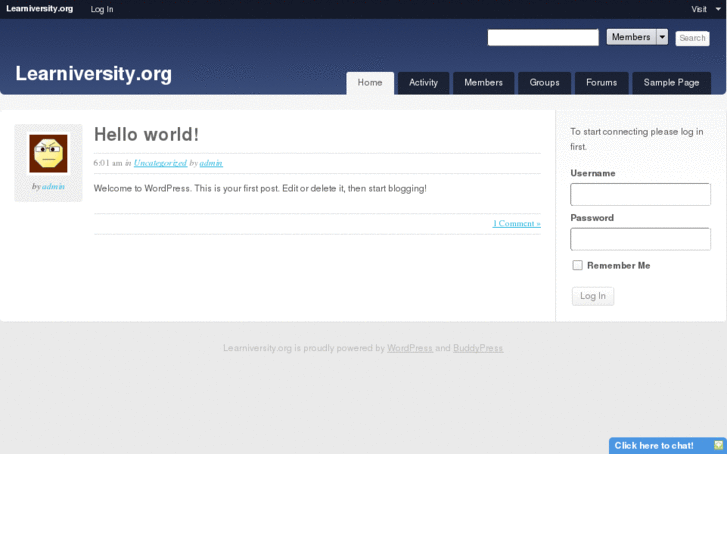This screenshot has width=727, height=545.
Task: Click the Welcome to WordPress post text
Action: (260, 188)
